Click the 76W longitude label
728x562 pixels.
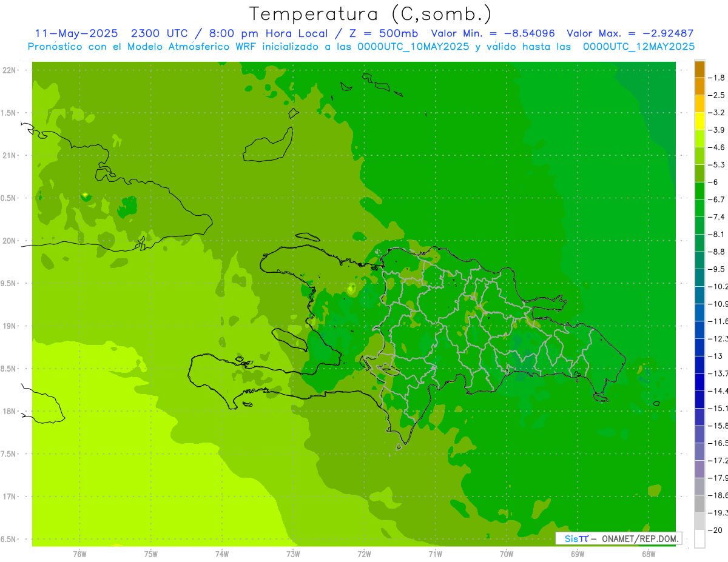pos(79,554)
